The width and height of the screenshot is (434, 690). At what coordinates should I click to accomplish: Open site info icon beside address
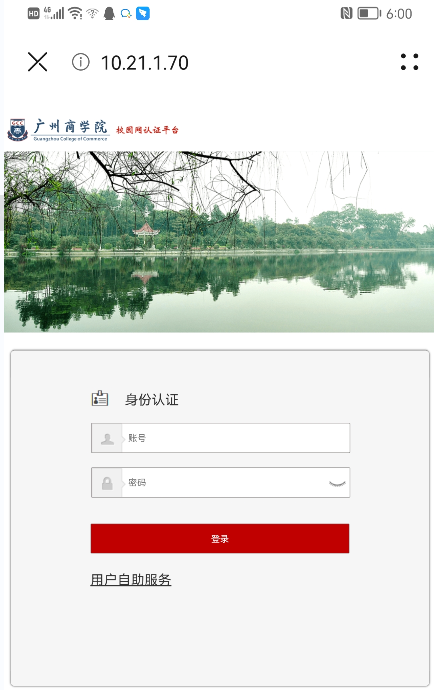click(x=81, y=62)
